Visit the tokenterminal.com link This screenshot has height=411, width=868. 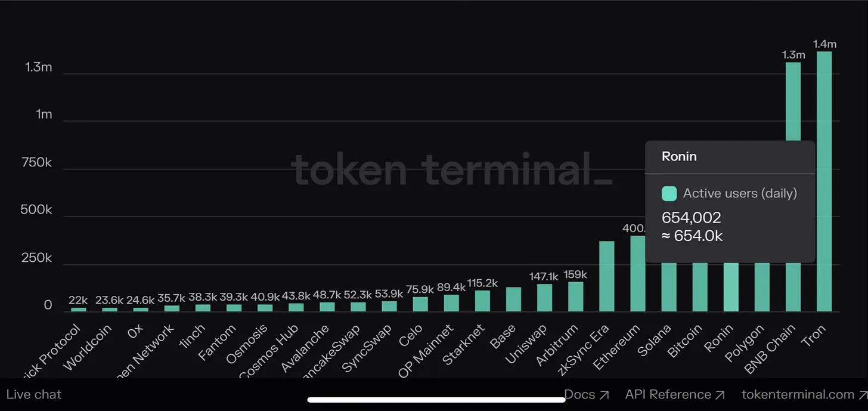[798, 394]
